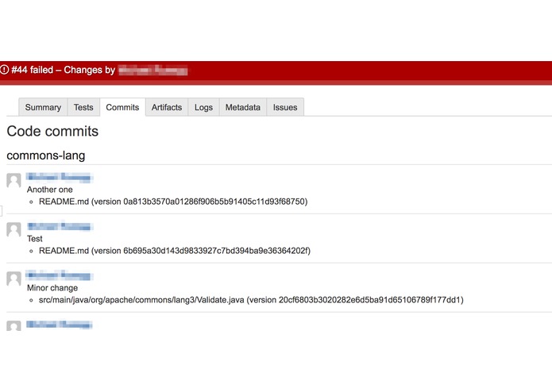Viewport: 552px width, 392px height.
Task: Select the Commits tab
Action: [x=122, y=107]
